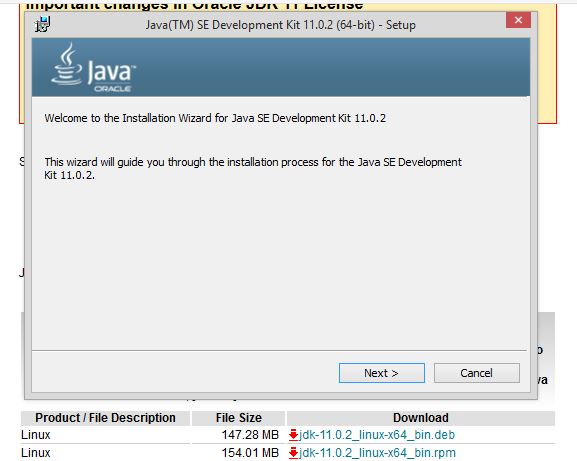This screenshot has width=577, height=461.
Task: Click the 147.28 MB file size cell
Action: pyautogui.click(x=250, y=435)
